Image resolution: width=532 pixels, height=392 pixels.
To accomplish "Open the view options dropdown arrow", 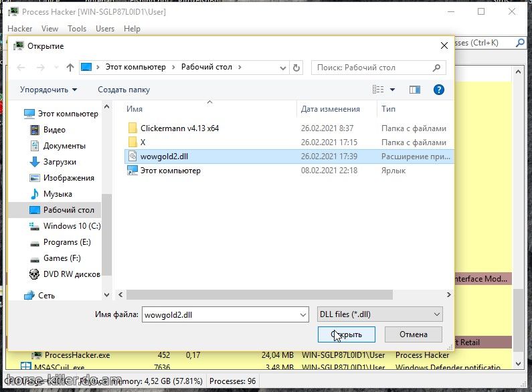I will tap(393, 90).
